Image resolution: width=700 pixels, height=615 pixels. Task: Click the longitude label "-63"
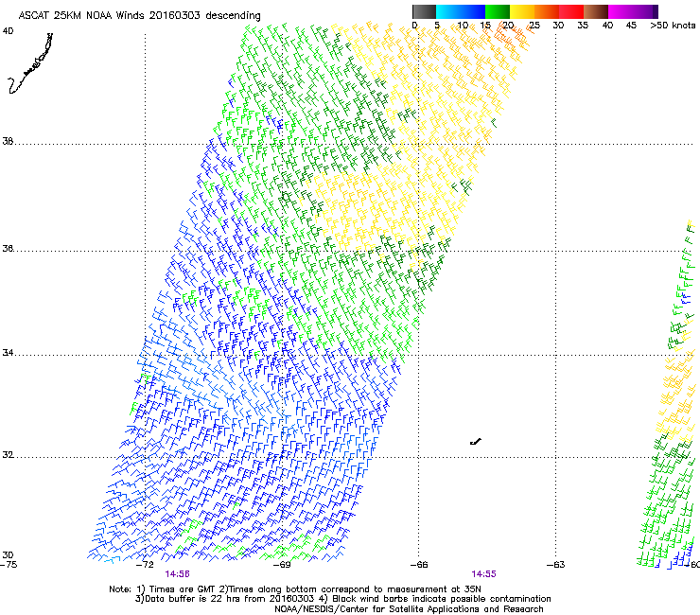coord(556,565)
